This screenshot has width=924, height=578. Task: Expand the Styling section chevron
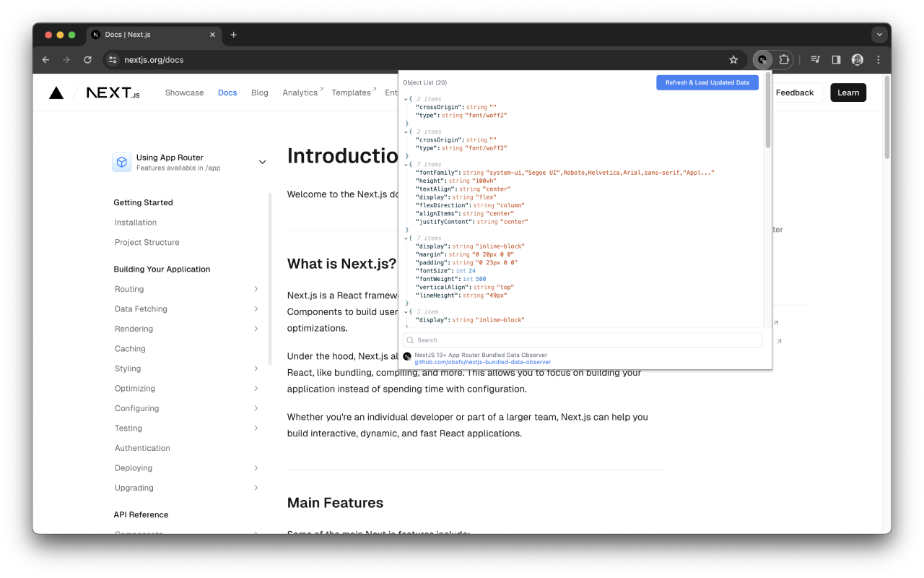point(256,368)
